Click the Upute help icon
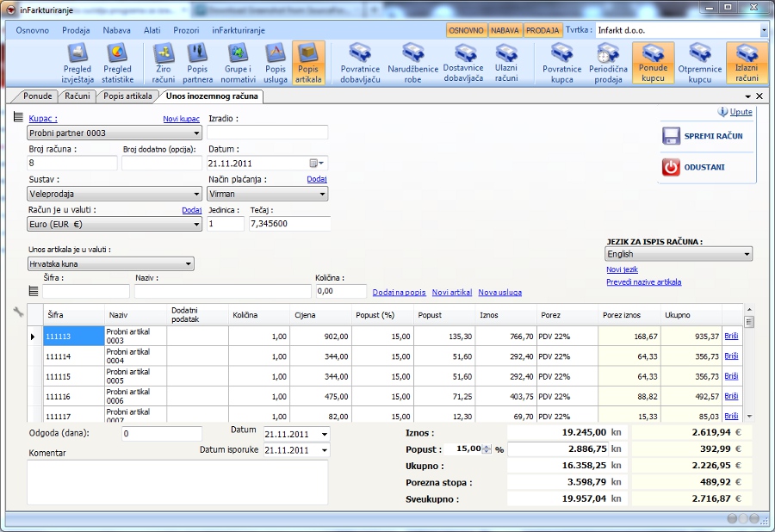This screenshot has width=775, height=532. (x=722, y=112)
